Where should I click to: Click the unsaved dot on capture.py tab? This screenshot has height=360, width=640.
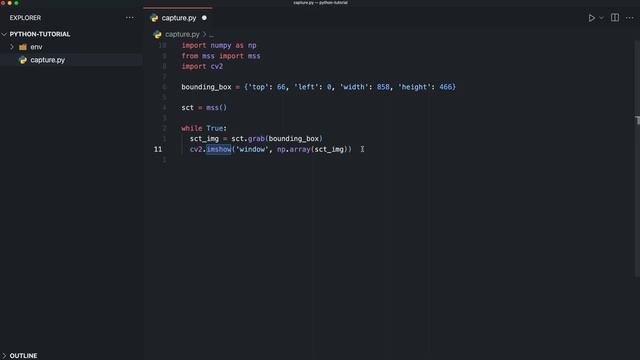point(204,18)
